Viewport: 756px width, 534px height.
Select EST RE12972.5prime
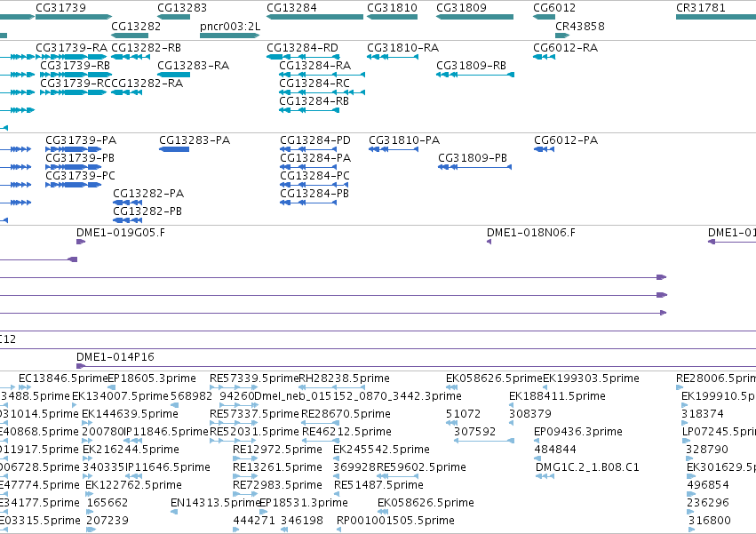[245, 458]
